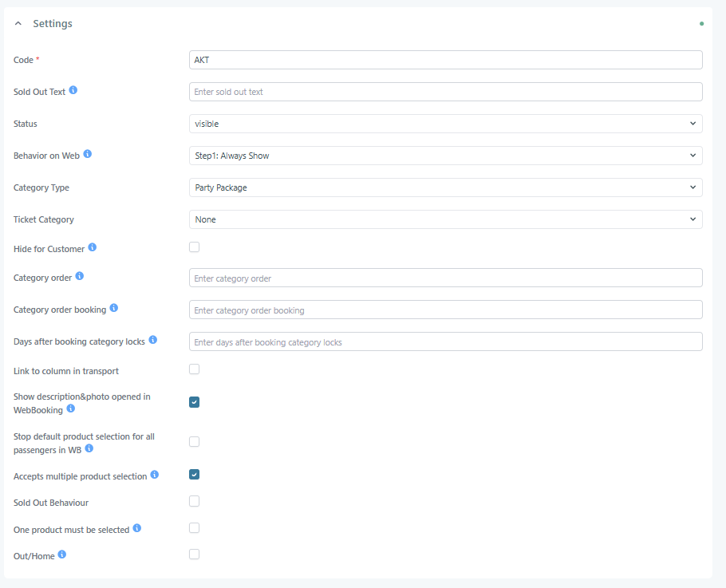Screen dimensions: 726x588
Task: Enable the Hide for Customer checkbox
Action: [194, 247]
